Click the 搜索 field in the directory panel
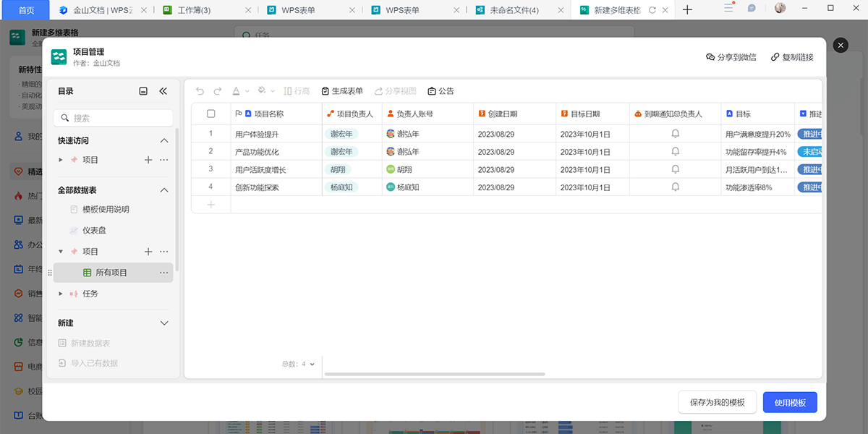868x434 pixels. click(x=114, y=118)
